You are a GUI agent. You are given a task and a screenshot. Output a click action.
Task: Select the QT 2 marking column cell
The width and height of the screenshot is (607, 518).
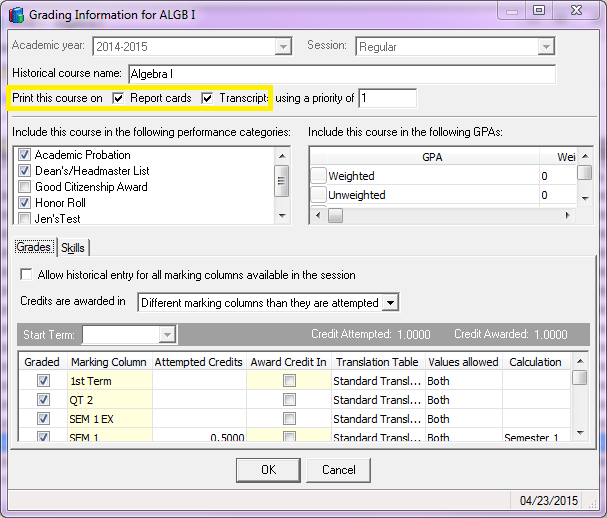110,400
